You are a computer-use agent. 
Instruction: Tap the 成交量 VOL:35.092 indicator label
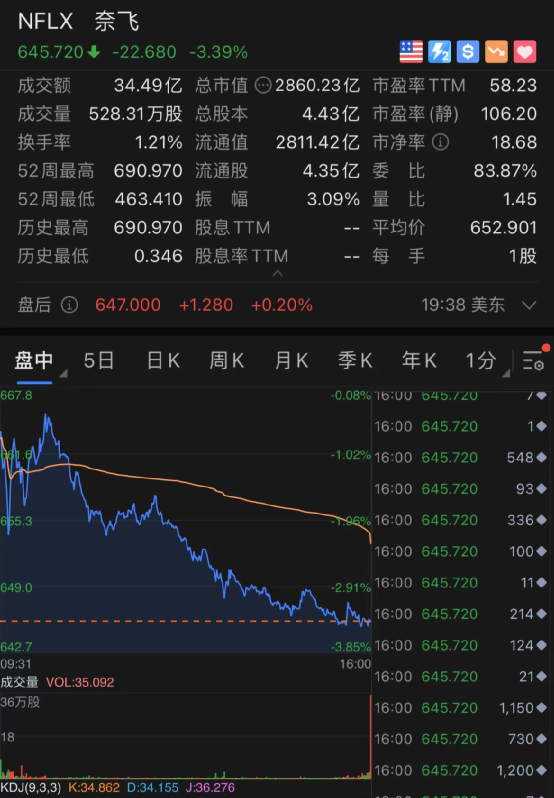click(57, 682)
